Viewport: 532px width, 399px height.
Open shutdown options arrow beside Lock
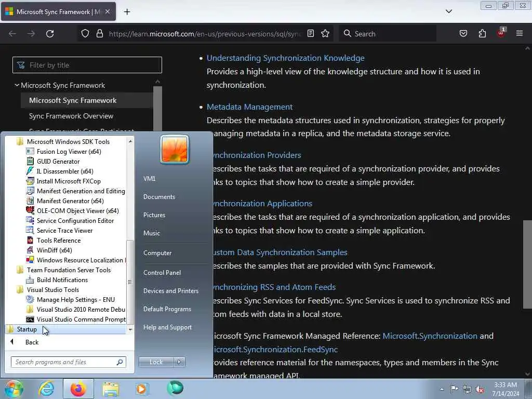179,362
